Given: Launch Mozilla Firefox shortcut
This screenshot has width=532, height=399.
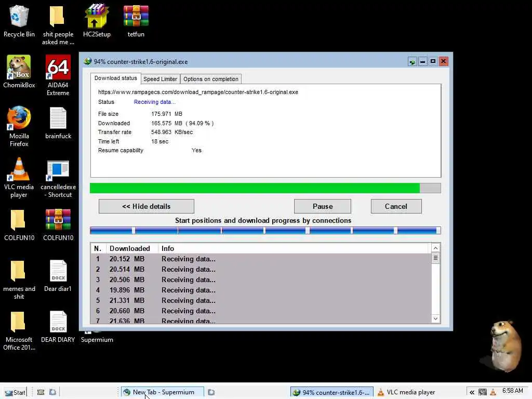Looking at the screenshot, I should (19, 126).
